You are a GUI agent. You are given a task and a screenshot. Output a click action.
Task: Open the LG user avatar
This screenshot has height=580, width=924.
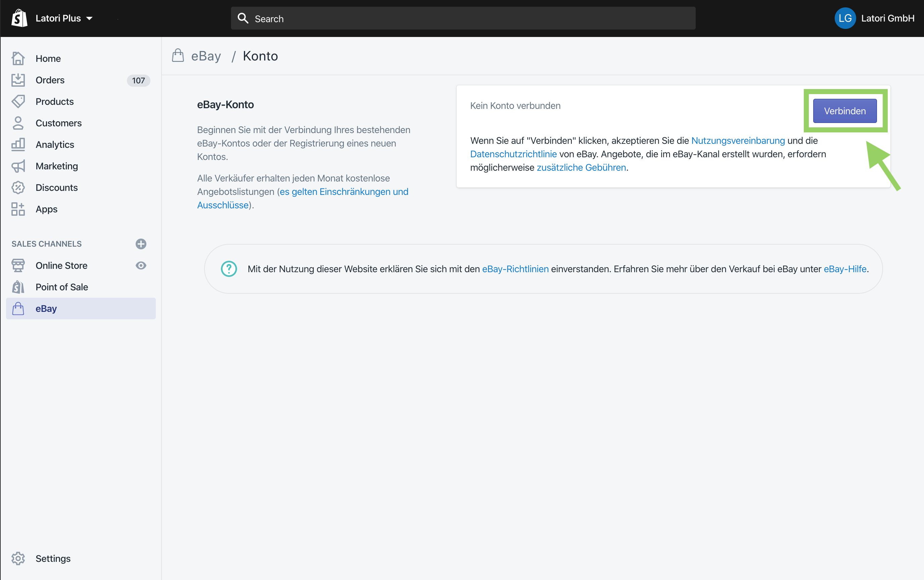pos(845,18)
